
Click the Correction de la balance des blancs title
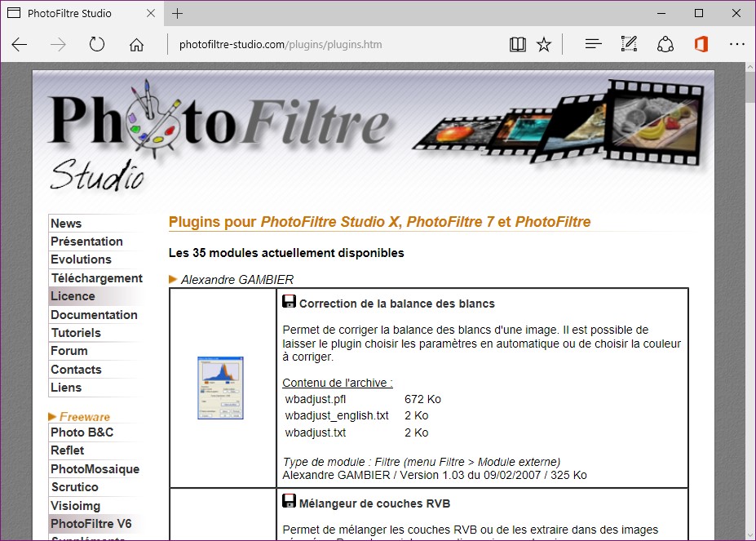[x=397, y=304]
